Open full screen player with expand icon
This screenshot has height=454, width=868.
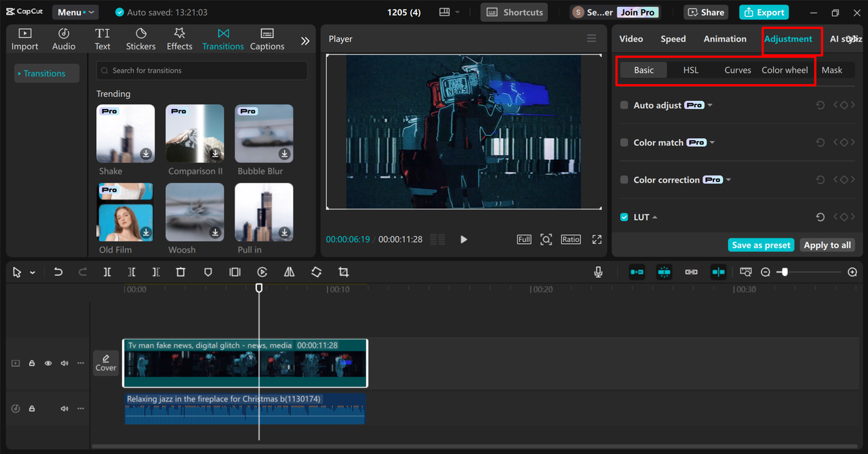597,239
